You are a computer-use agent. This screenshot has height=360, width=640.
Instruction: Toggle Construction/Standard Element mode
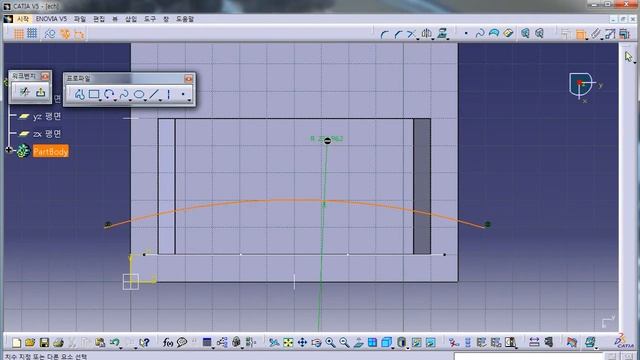50,34
